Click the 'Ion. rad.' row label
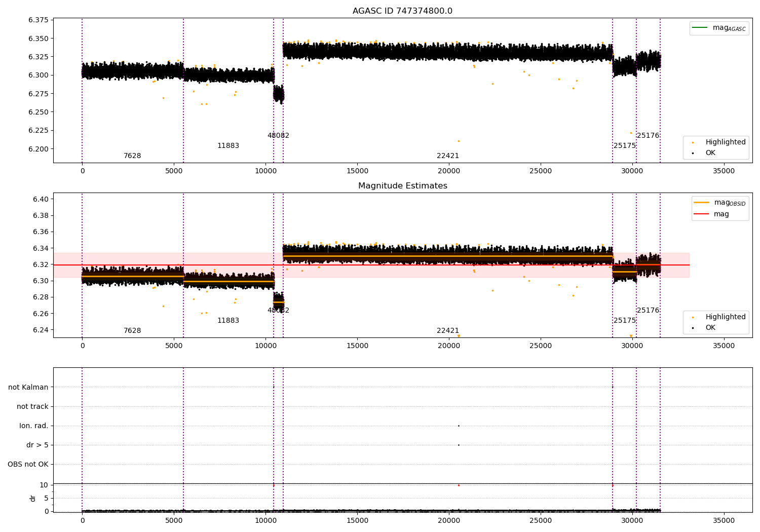This screenshot has width=760, height=532. point(34,426)
